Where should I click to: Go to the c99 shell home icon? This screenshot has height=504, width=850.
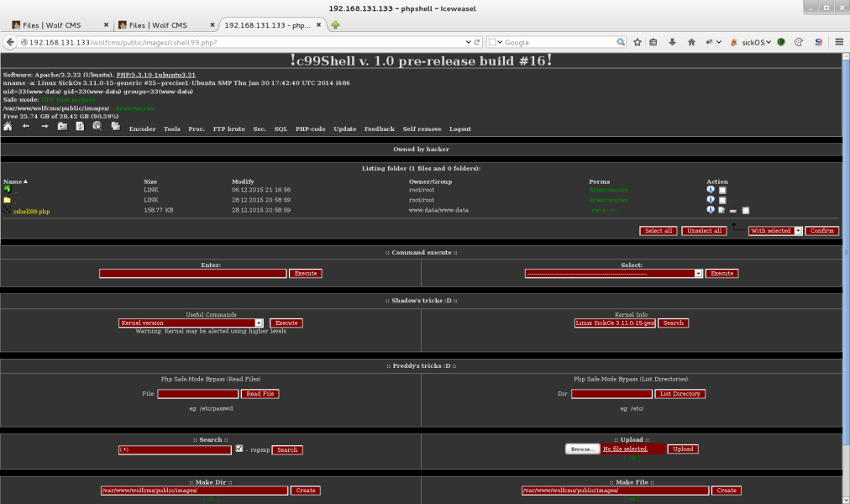coord(8,126)
